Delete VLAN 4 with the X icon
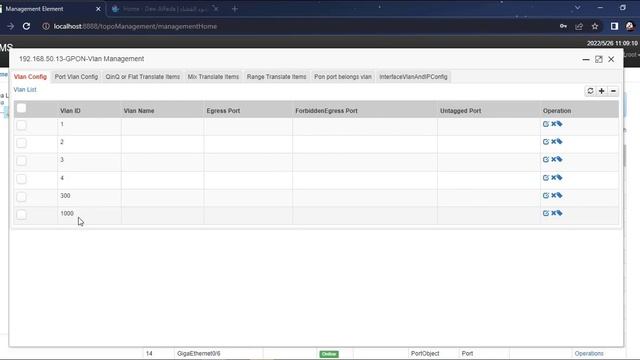Viewport: 640px width, 360px height. click(553, 177)
